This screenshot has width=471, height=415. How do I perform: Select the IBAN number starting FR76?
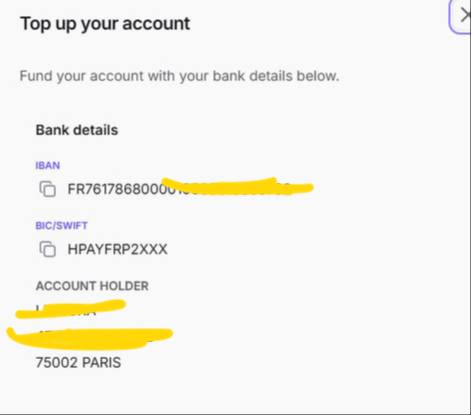coord(190,189)
